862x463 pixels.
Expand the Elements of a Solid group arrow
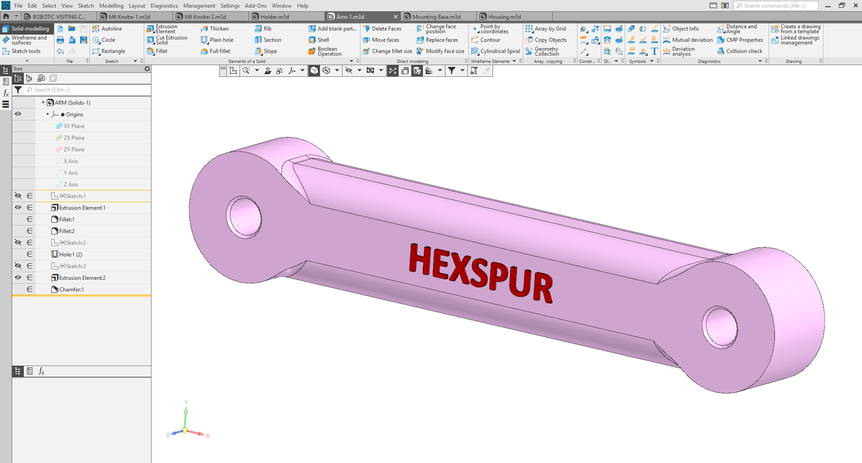(351, 61)
